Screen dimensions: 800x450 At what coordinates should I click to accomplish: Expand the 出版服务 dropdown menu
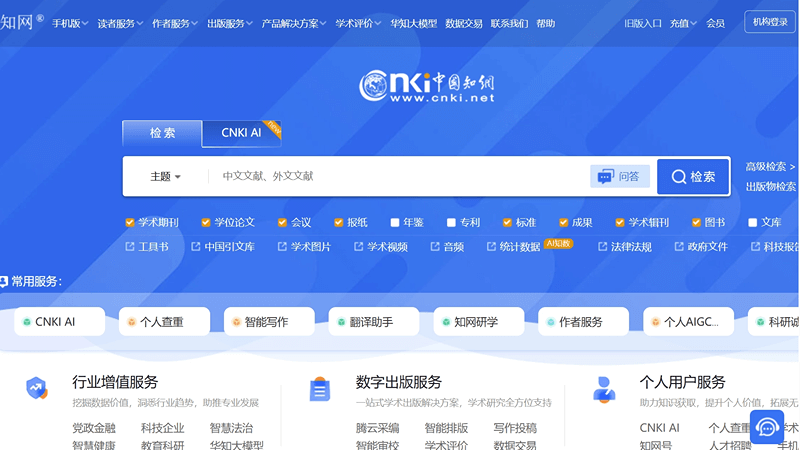[x=230, y=23]
